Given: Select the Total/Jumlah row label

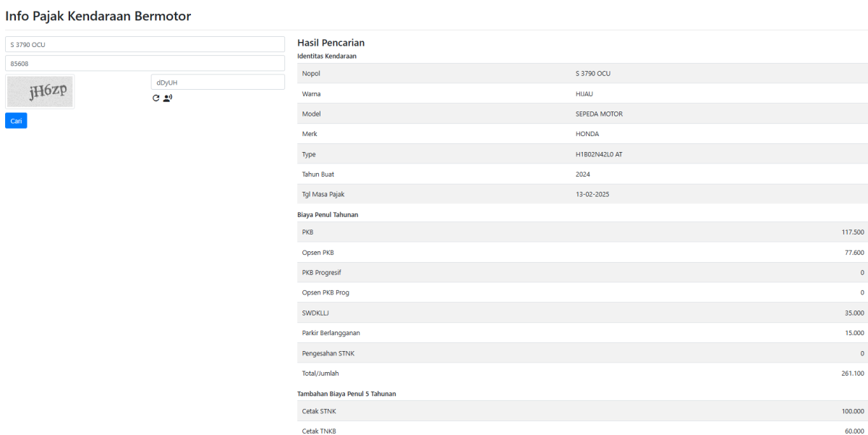Looking at the screenshot, I should 320,373.
